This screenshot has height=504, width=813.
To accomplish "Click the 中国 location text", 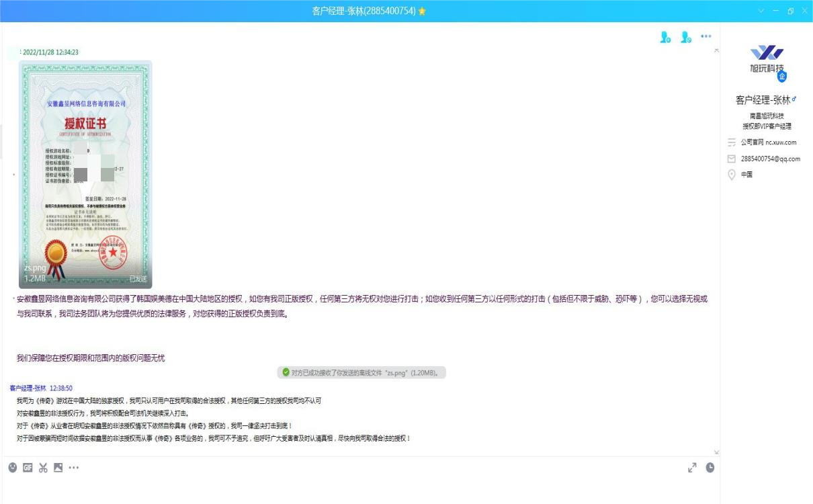I will pos(746,175).
